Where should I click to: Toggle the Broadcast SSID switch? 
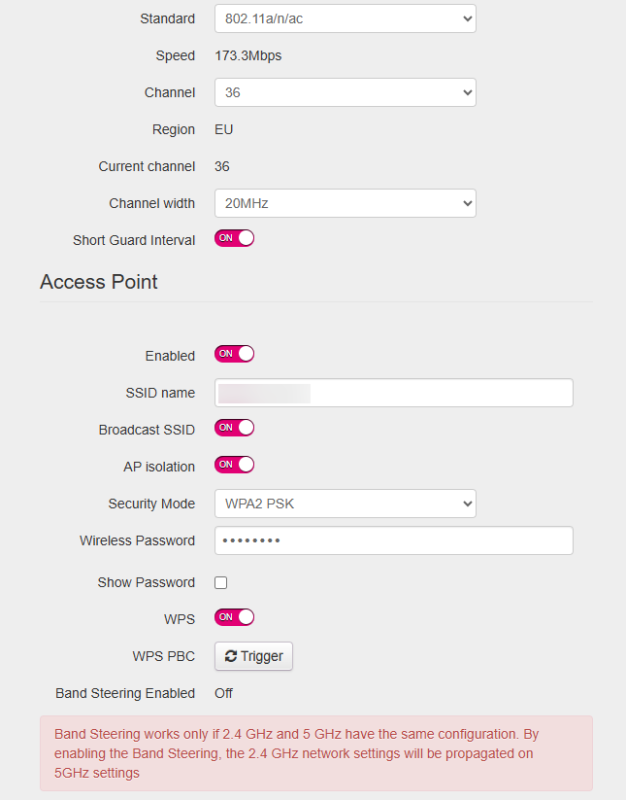pyautogui.click(x=234, y=428)
